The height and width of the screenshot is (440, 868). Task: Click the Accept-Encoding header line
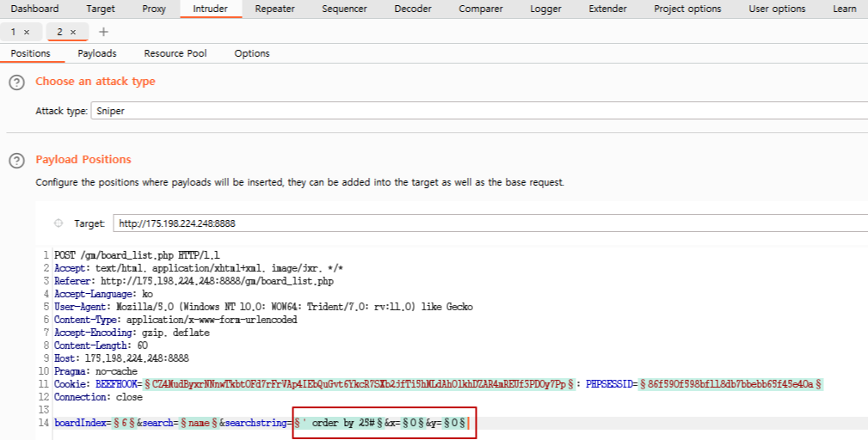132,333
